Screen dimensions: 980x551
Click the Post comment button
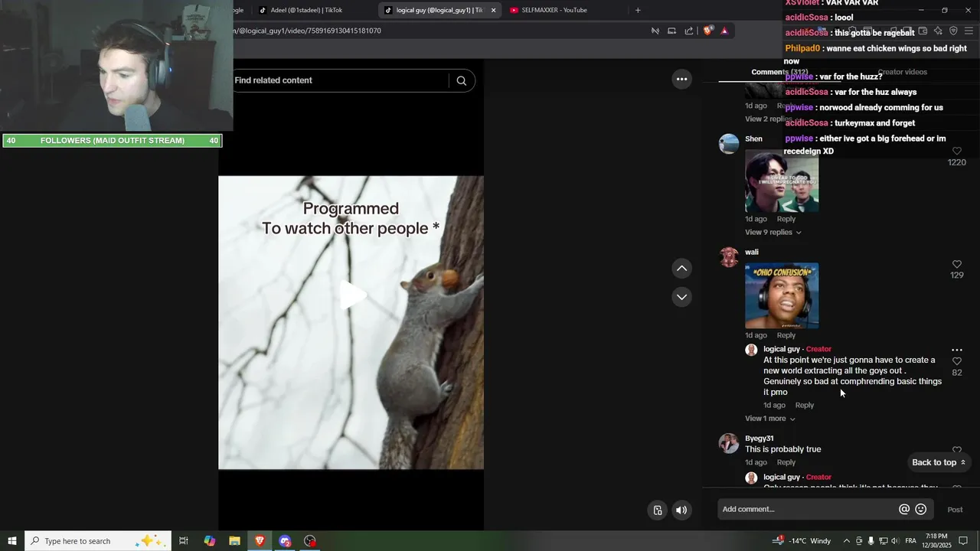pos(955,510)
